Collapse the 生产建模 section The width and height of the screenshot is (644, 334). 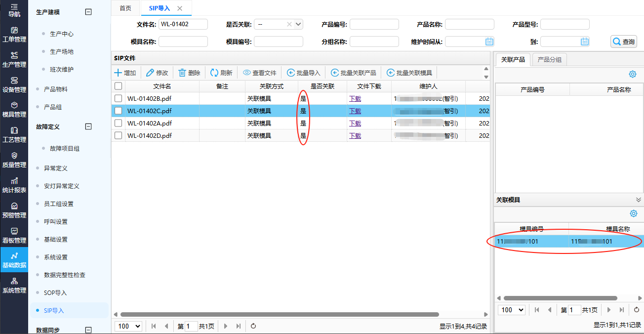click(x=88, y=12)
